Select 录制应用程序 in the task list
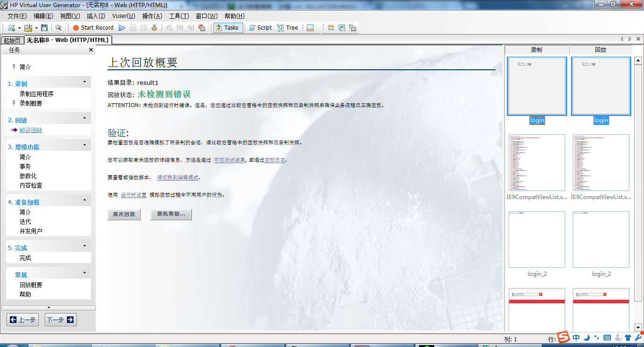Viewport: 644px width, 347px height. (37, 94)
